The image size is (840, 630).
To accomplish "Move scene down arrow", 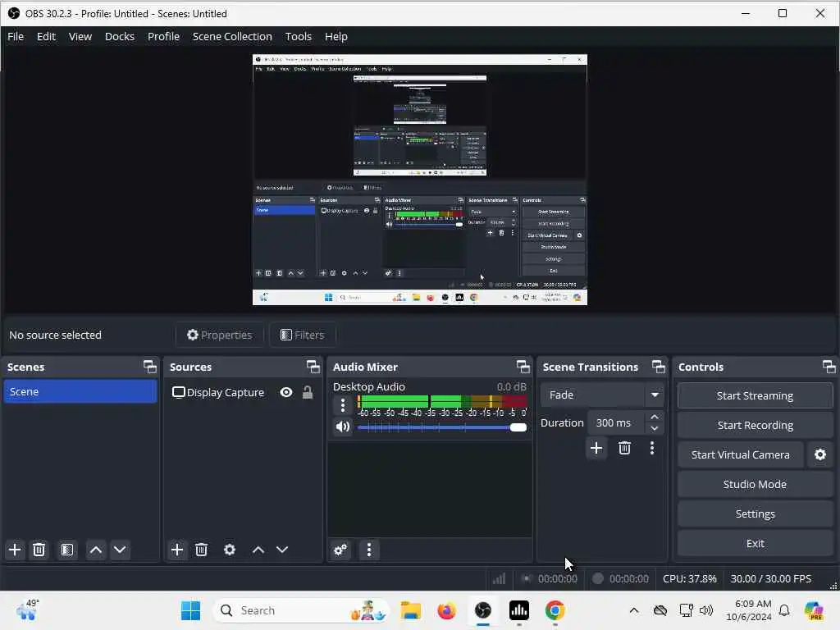I will point(120,550).
